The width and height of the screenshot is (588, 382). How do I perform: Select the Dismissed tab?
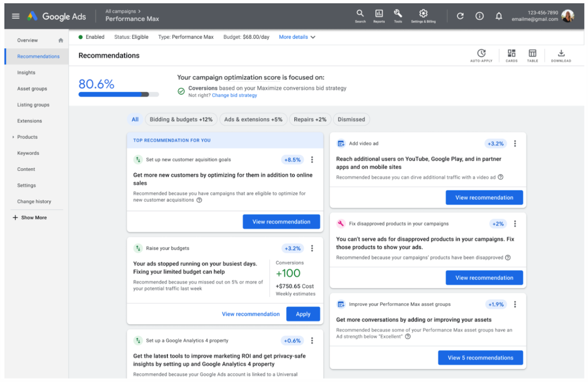[x=351, y=119]
